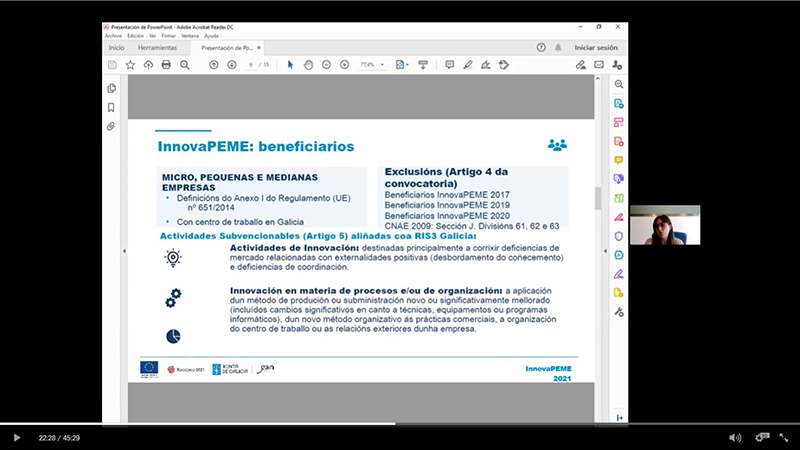Click the share with others person icon
Screen dimensions: 800x450
(x=617, y=65)
